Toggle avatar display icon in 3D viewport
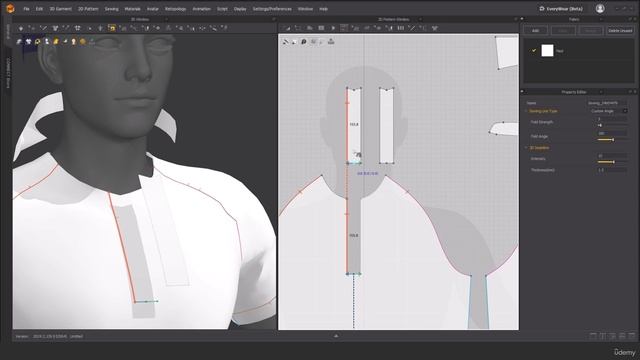 click(x=47, y=42)
